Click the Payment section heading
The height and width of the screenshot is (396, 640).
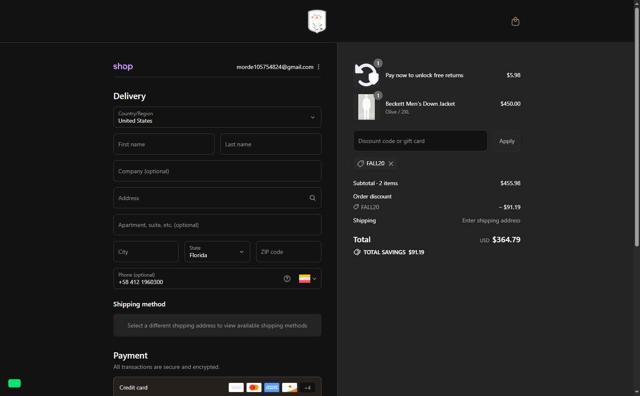[130, 356]
